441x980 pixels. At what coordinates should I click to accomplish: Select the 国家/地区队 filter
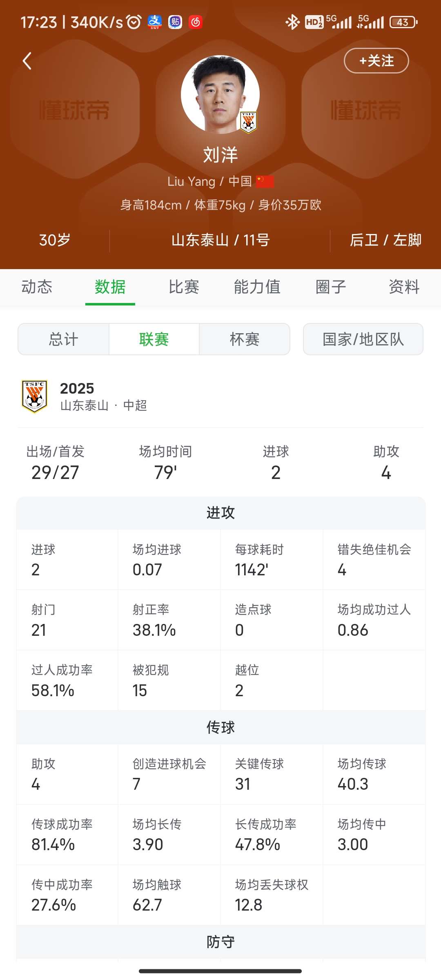tap(363, 339)
